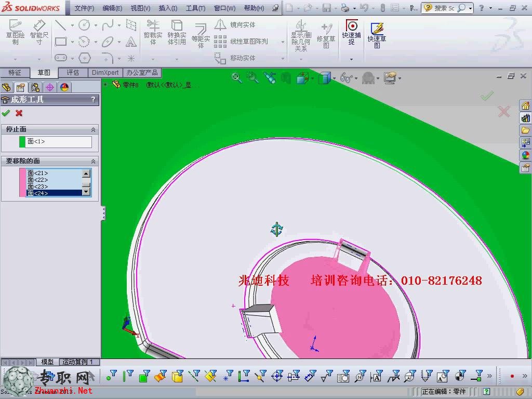Select 面<22> in faces to remove list
532x399 pixels.
coord(54,180)
